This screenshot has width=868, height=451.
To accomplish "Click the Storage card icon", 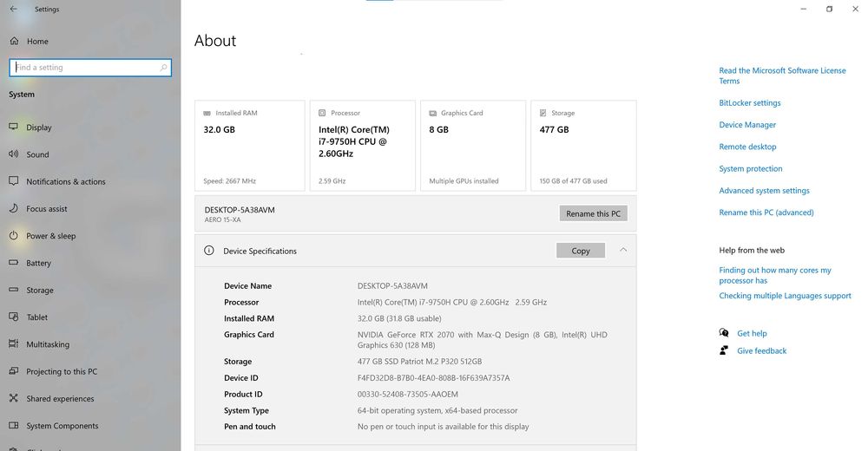I will click(543, 113).
